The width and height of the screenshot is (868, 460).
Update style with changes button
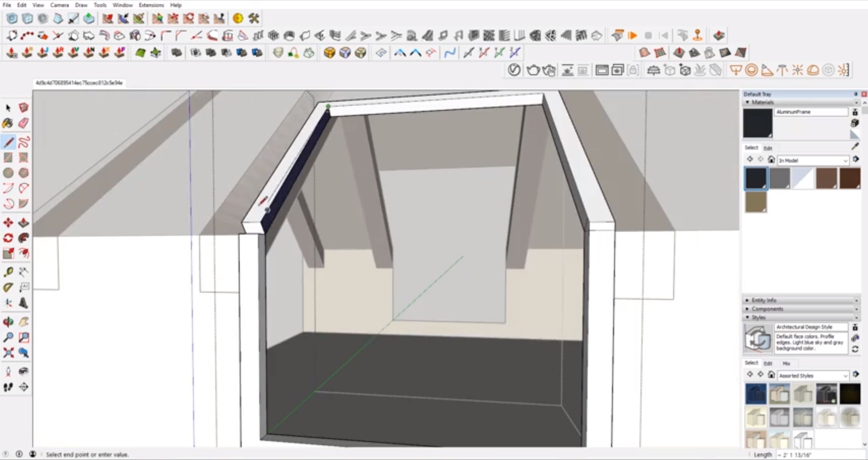click(855, 349)
